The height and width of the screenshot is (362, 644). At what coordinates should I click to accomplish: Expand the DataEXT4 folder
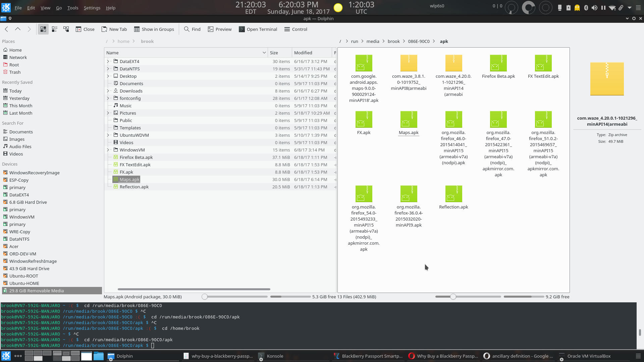click(x=108, y=61)
